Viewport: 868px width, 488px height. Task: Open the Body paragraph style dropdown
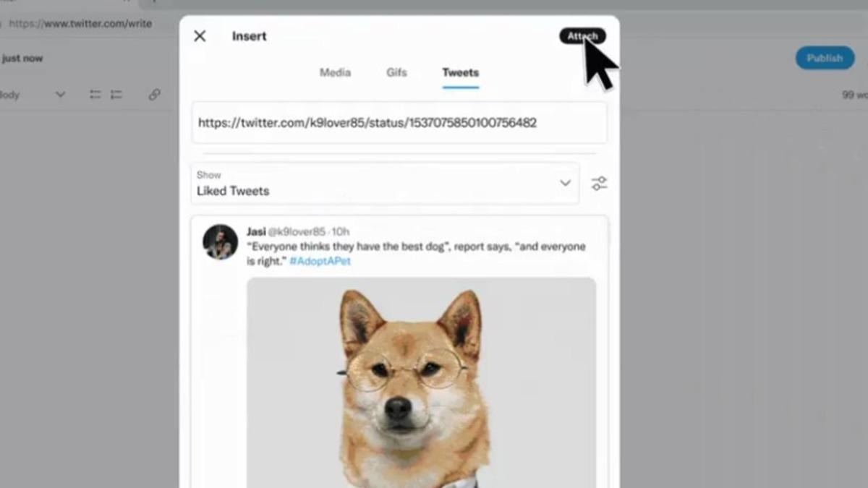(x=33, y=94)
